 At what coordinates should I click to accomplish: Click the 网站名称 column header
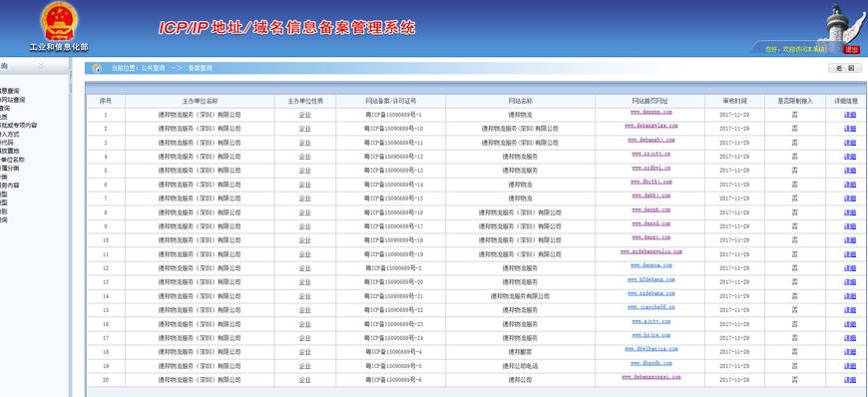pyautogui.click(x=521, y=102)
